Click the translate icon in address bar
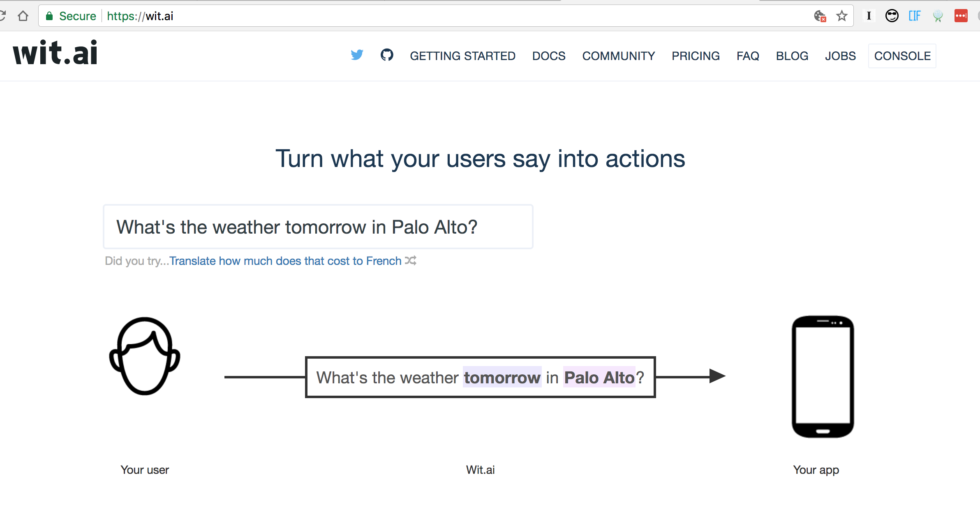The height and width of the screenshot is (524, 980). click(x=820, y=16)
